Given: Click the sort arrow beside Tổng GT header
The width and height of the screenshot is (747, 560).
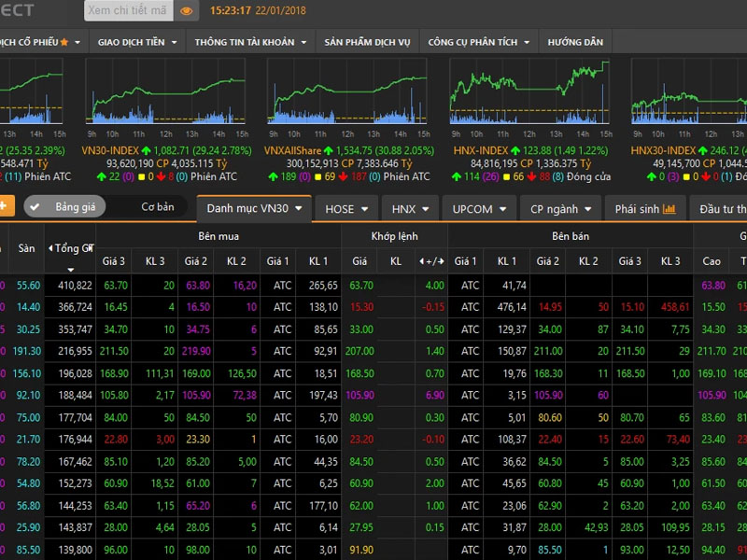Looking at the screenshot, I should pos(71,270).
